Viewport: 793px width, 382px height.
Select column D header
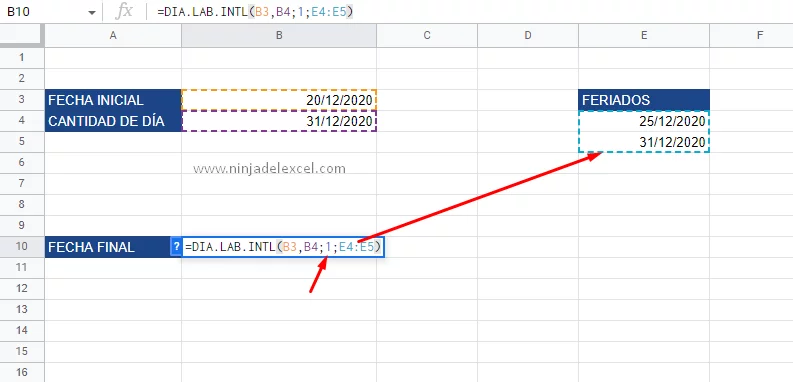click(x=528, y=35)
